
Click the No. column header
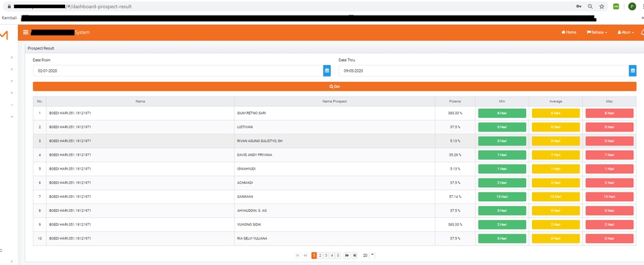pyautogui.click(x=40, y=101)
